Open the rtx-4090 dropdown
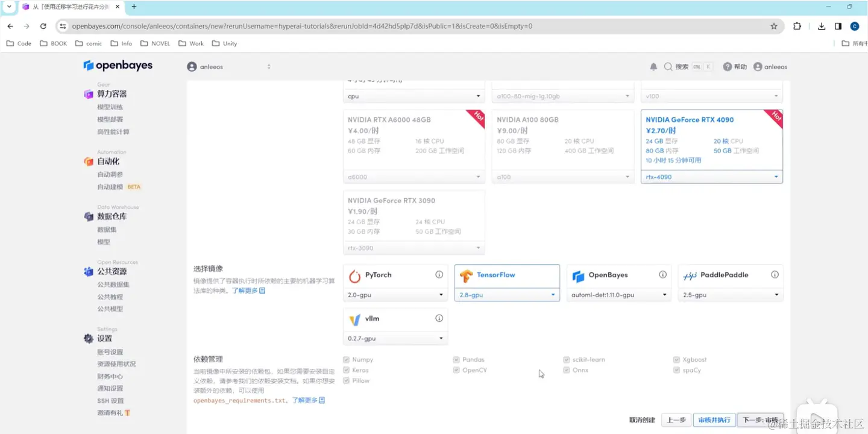868x434 pixels. (712, 177)
